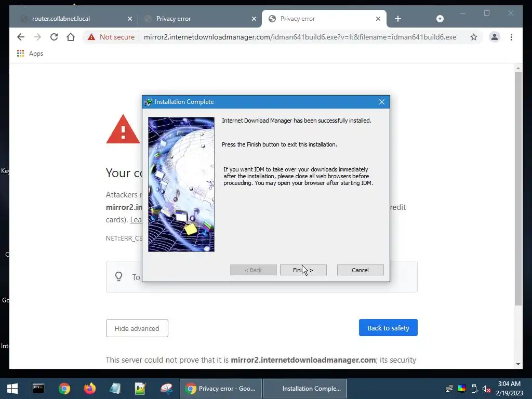Go to the browser home page
The image size is (532, 399).
point(71,37)
